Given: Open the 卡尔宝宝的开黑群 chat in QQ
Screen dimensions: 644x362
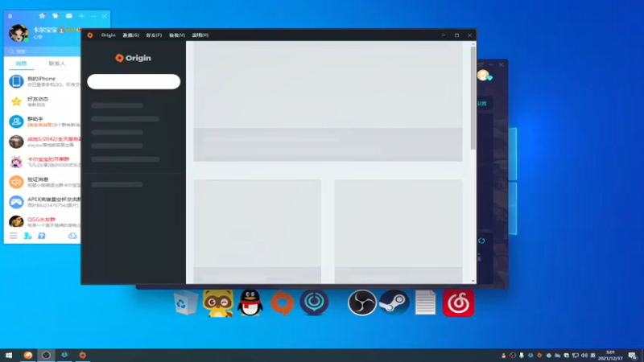Looking at the screenshot, I should click(x=43, y=162).
